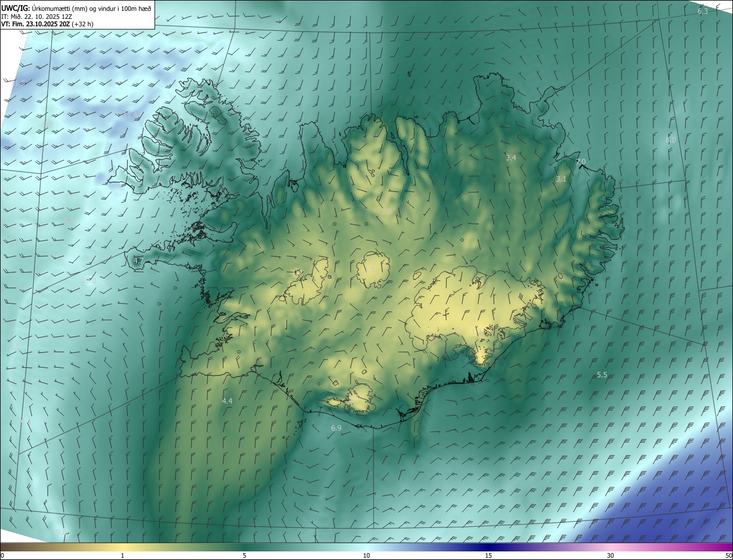This screenshot has width=733, height=560.
Task: Click the colorbar tick label 30
Action: pyautogui.click(x=610, y=555)
